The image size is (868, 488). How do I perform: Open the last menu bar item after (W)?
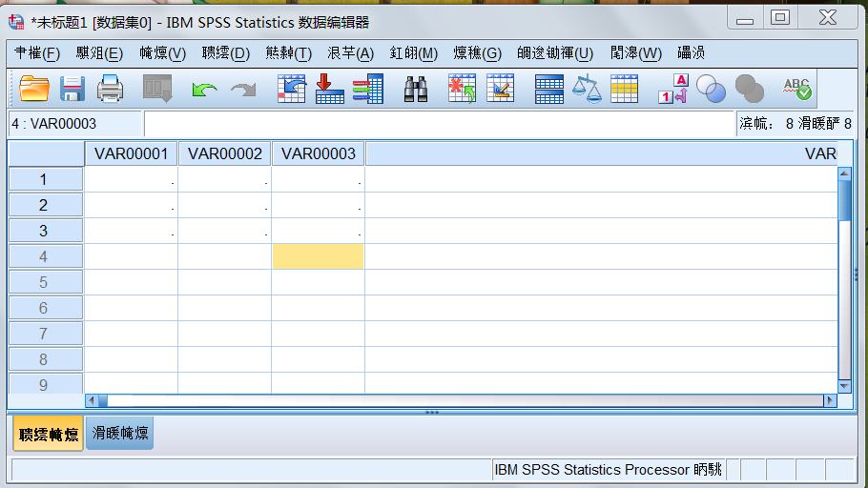[691, 53]
